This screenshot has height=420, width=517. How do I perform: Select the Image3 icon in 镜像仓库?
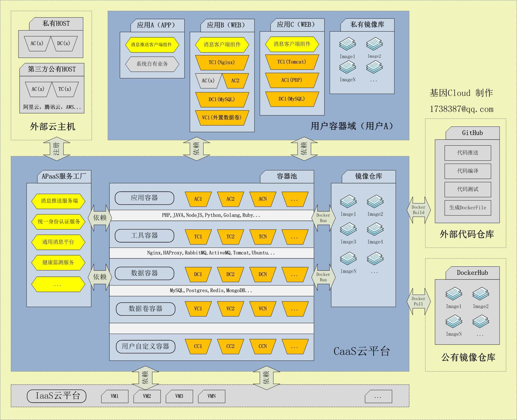click(x=348, y=230)
